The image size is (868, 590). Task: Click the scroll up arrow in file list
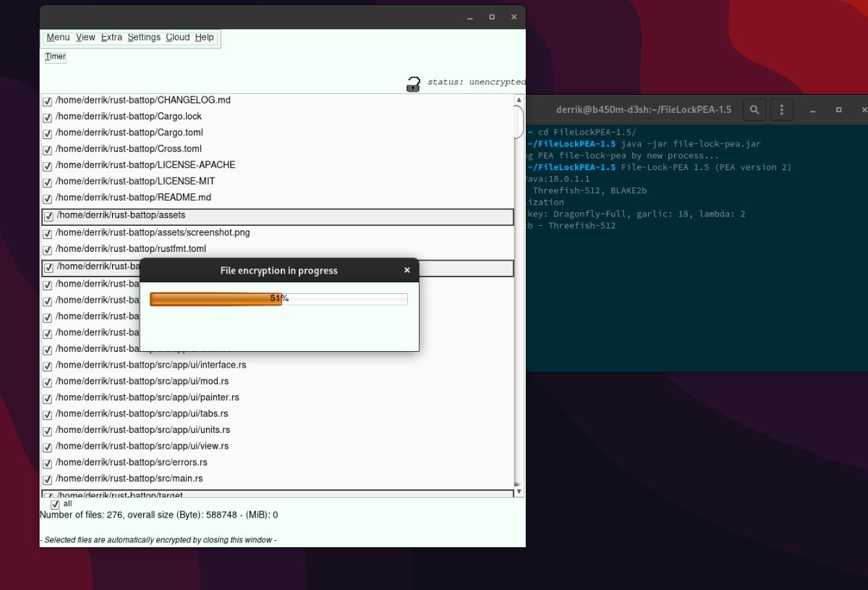(x=519, y=100)
